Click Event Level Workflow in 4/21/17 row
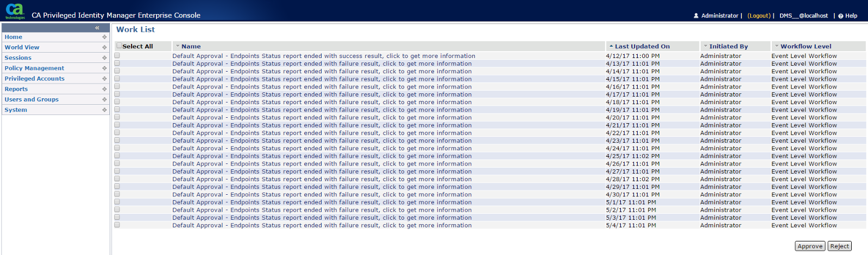 pos(804,125)
